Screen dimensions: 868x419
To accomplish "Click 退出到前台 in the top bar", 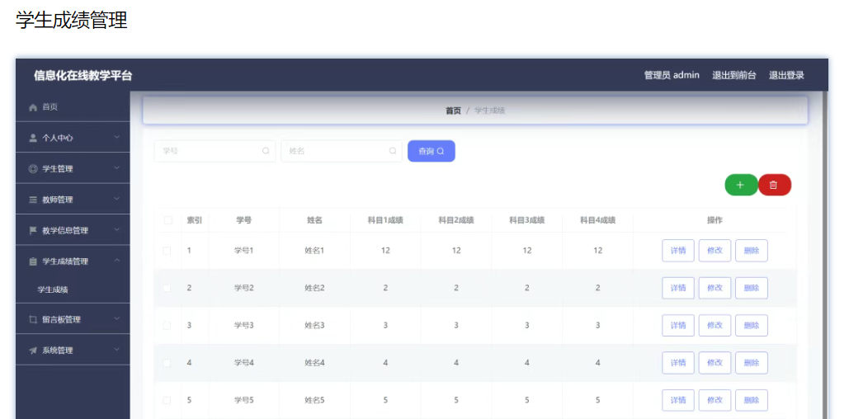I will tap(734, 75).
